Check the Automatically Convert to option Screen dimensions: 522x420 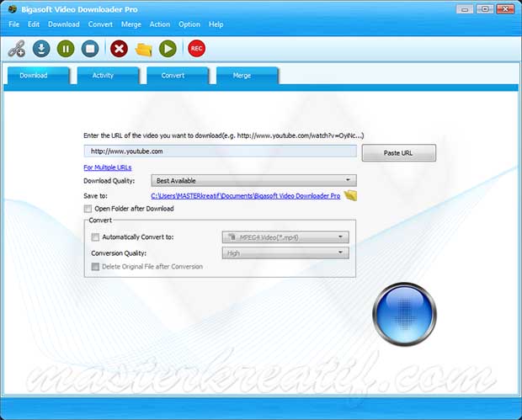95,237
